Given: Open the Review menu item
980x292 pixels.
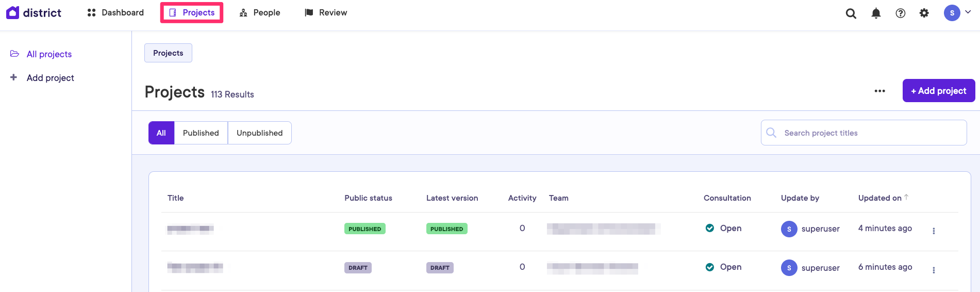Looking at the screenshot, I should (x=326, y=12).
